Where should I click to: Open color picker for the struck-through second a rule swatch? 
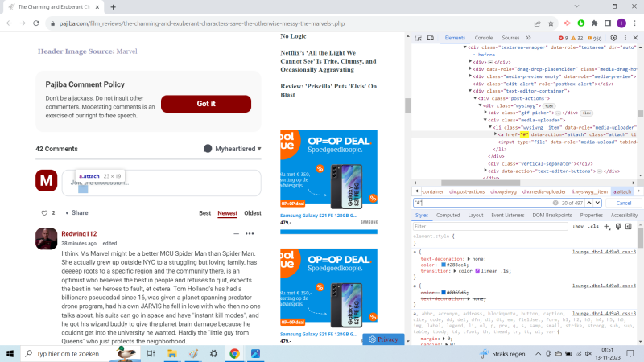click(444, 293)
